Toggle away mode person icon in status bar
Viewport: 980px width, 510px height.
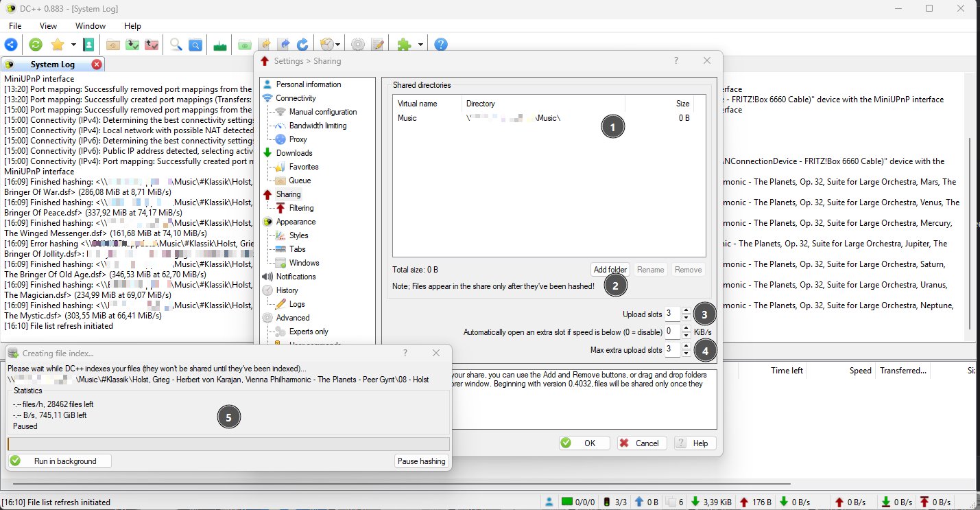point(549,502)
